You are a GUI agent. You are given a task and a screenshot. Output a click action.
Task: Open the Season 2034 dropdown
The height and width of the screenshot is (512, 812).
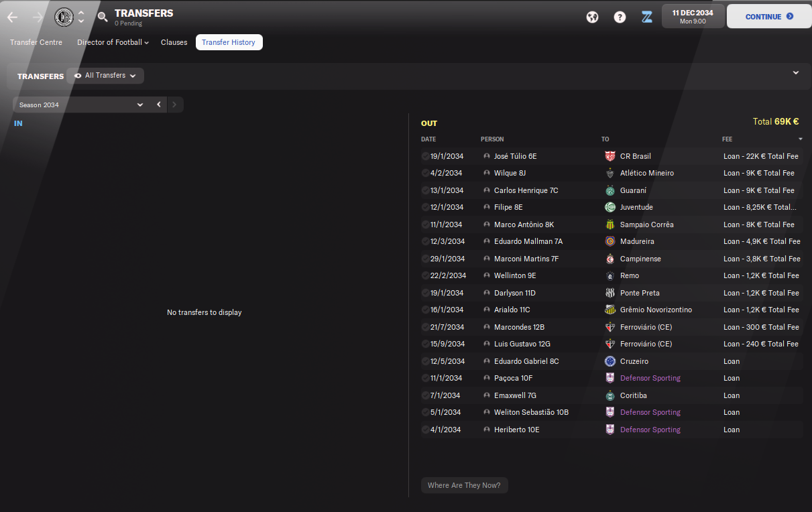pos(80,105)
